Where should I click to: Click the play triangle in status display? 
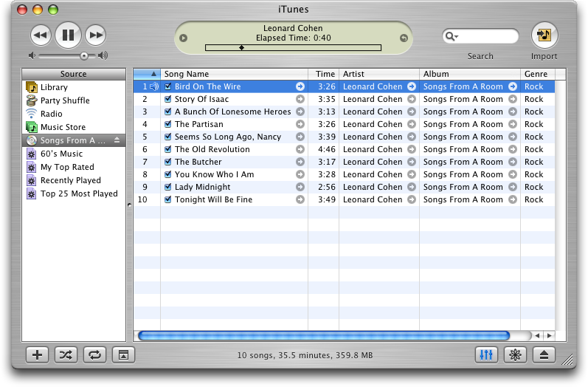point(183,38)
